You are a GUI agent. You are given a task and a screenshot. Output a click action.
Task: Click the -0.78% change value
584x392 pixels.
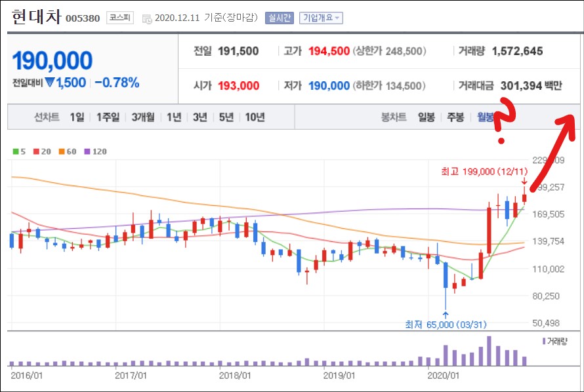point(117,83)
